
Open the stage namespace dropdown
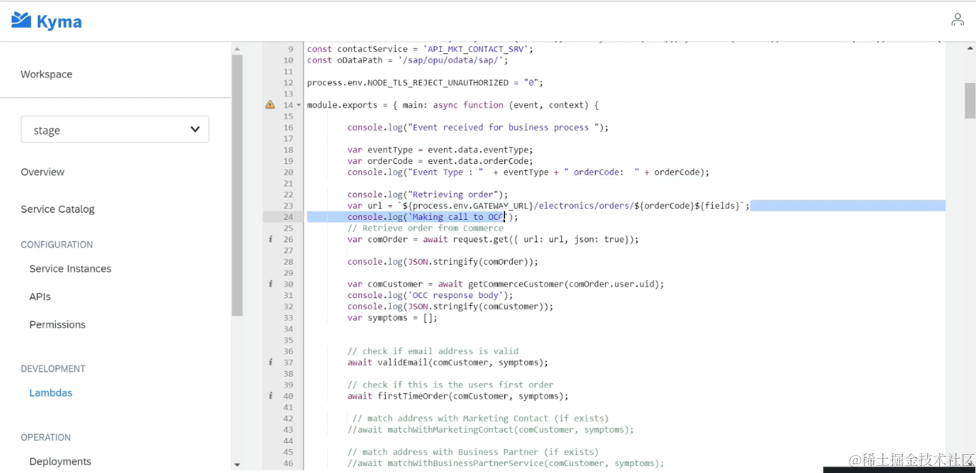115,130
